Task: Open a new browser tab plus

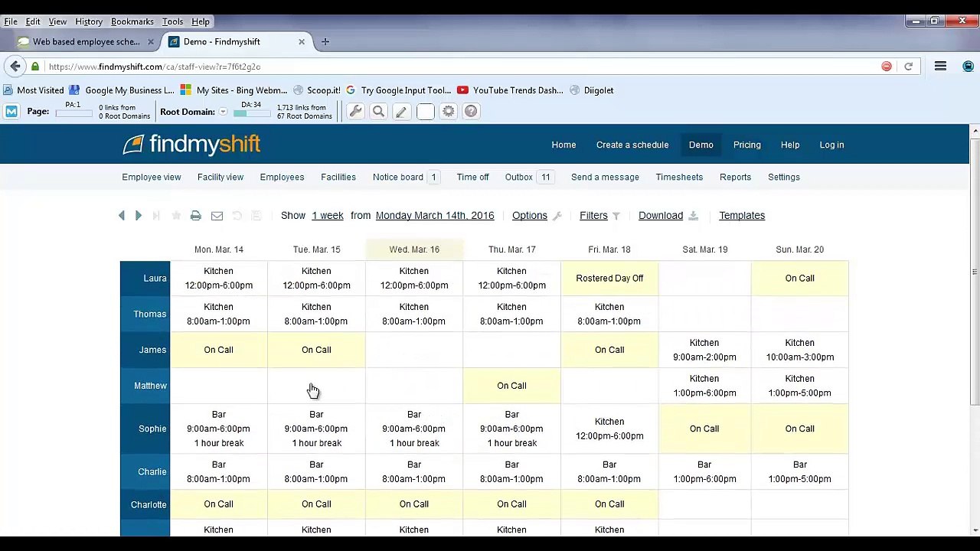Action: coord(325,41)
